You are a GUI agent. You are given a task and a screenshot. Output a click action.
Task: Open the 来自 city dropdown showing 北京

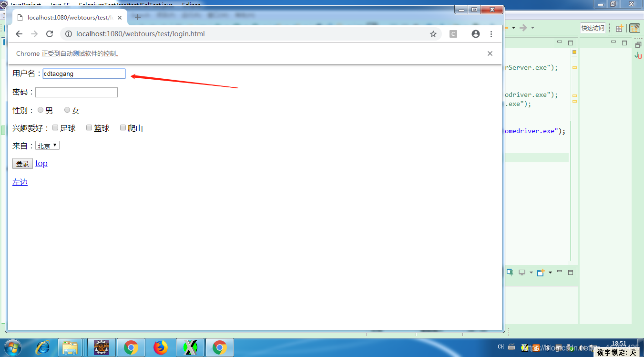tap(47, 146)
